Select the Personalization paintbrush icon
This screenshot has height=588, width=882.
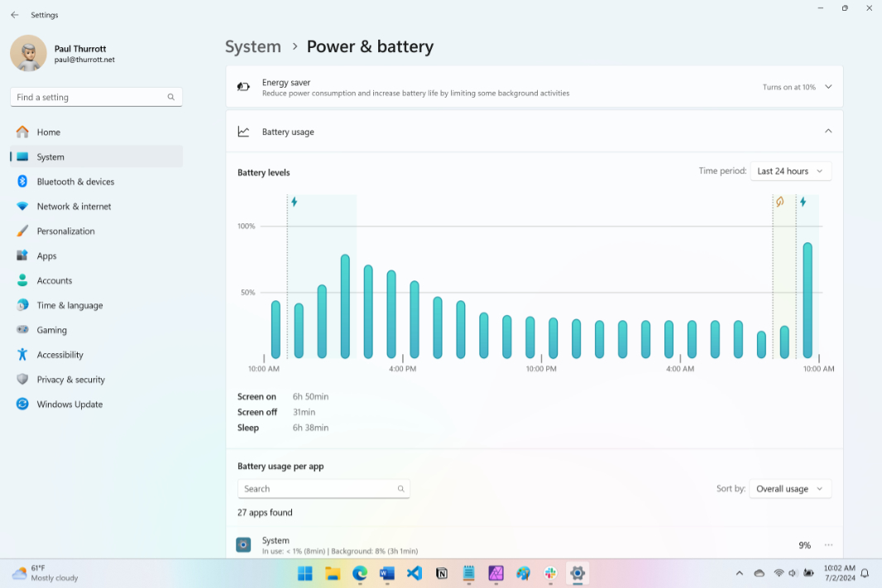(x=20, y=231)
